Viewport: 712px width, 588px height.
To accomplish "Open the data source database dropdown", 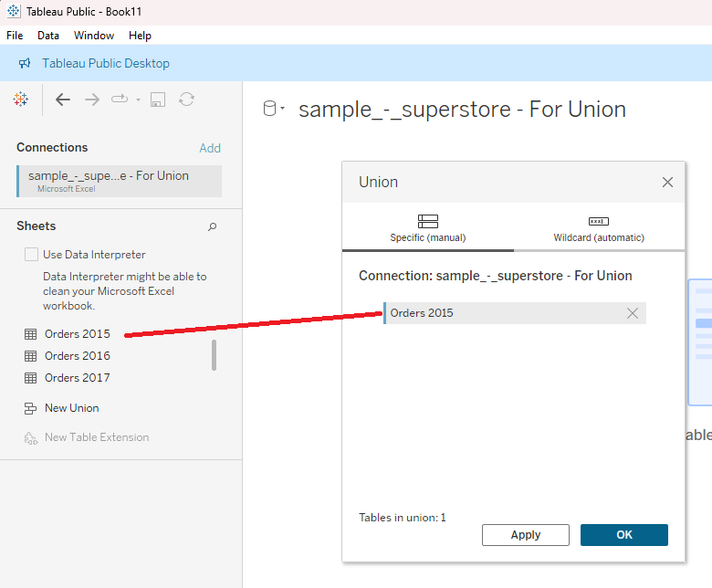I will 274,110.
